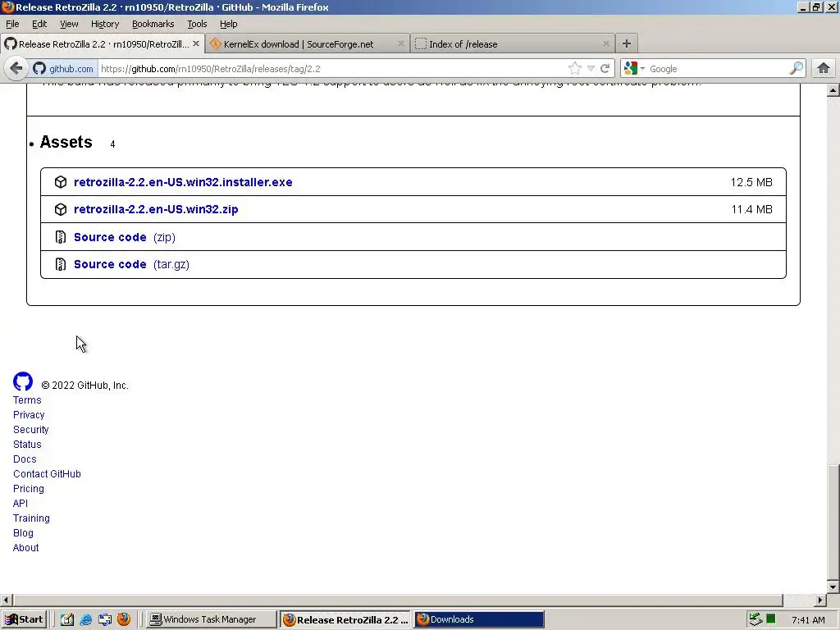This screenshot has height=630, width=840.
Task: Select the Release RetroZilla 2.2 tab
Action: (103, 44)
